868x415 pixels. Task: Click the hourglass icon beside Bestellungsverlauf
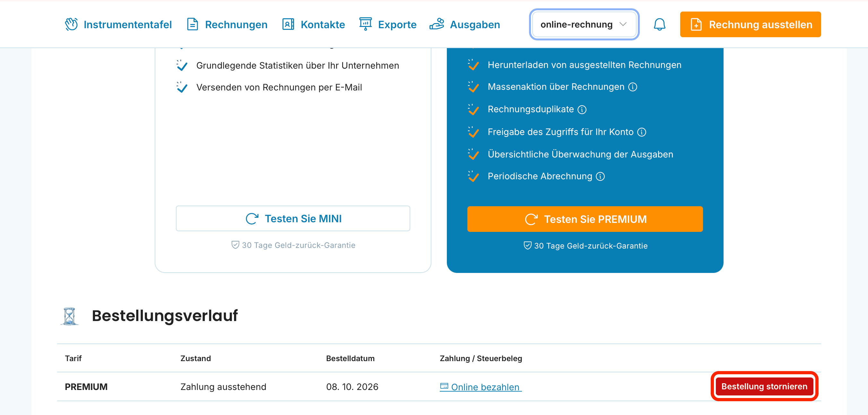(69, 316)
